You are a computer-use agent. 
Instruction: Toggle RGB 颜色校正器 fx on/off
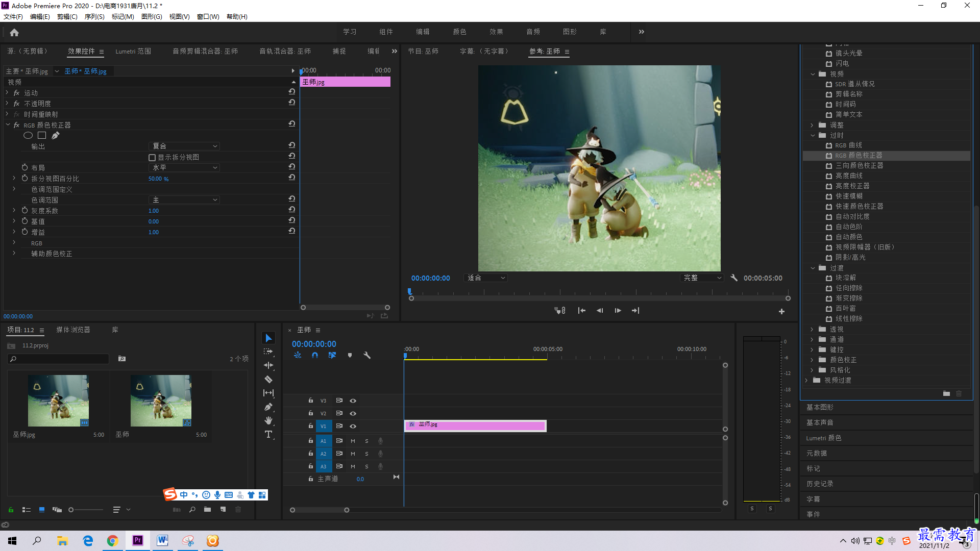click(x=17, y=126)
